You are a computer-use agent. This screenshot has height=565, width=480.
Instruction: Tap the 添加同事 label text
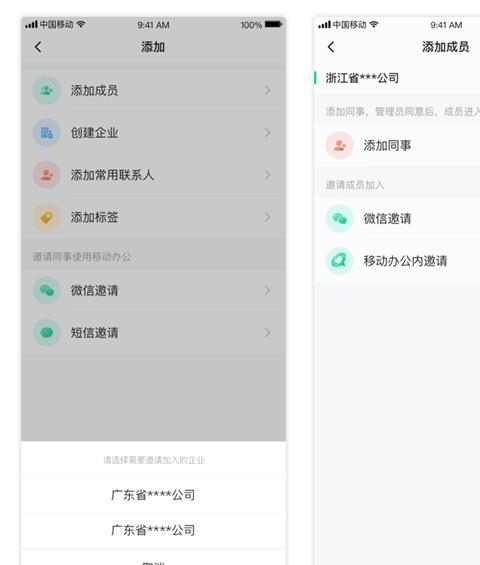tap(387, 146)
